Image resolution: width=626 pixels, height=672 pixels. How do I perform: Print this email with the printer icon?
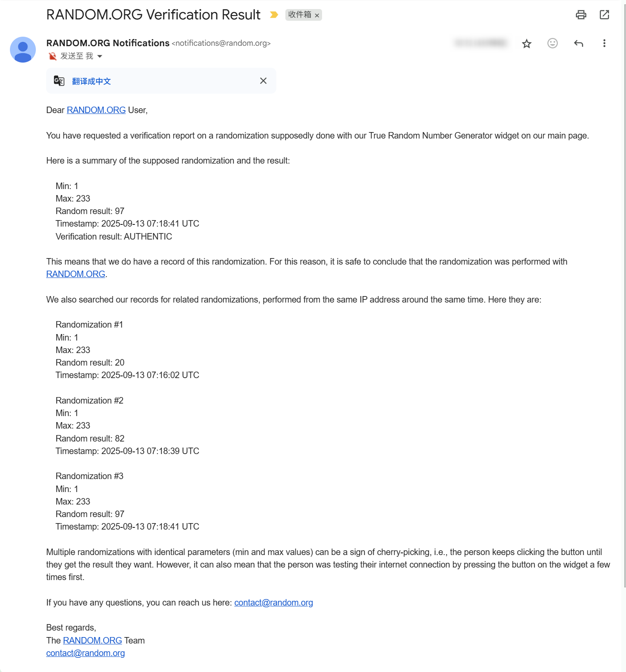click(x=581, y=15)
